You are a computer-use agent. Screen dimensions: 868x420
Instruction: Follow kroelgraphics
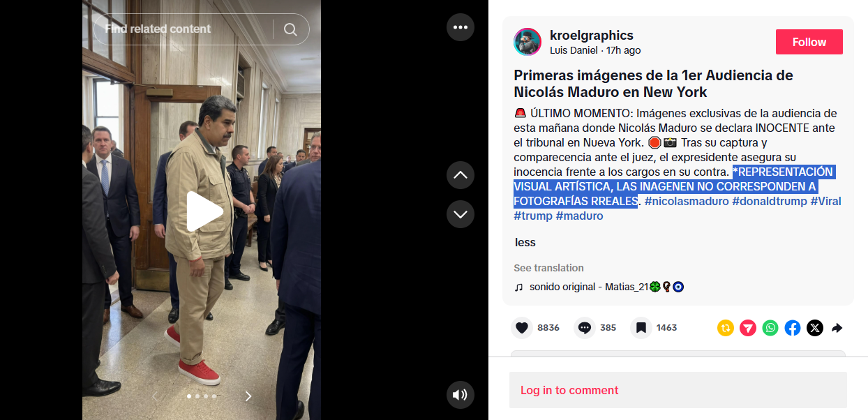[809, 42]
